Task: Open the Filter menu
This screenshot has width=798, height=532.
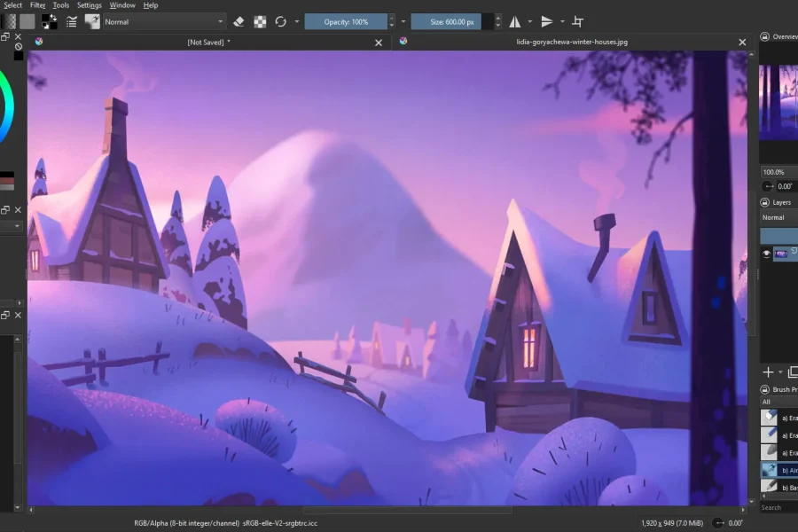Action: 38,5
